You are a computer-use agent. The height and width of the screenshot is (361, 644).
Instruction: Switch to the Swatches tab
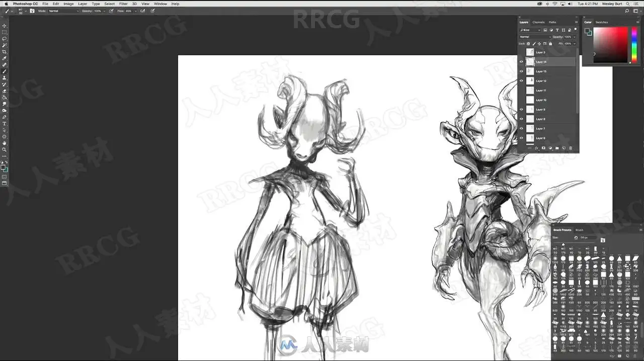(602, 22)
